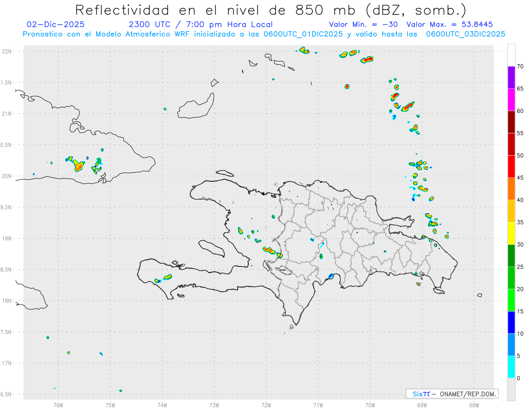Image resolution: width=532 pixels, height=411 pixels.
Task: Click the colorbar label "35"
Action: pyautogui.click(x=520, y=222)
